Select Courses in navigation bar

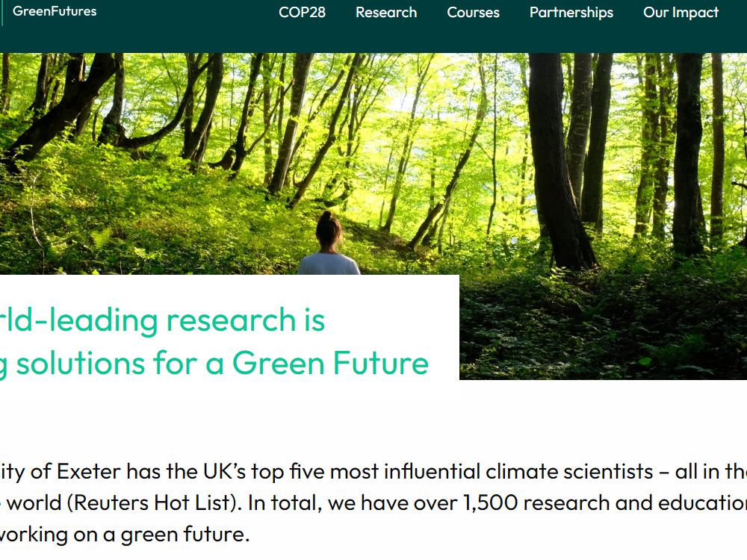coord(473,13)
